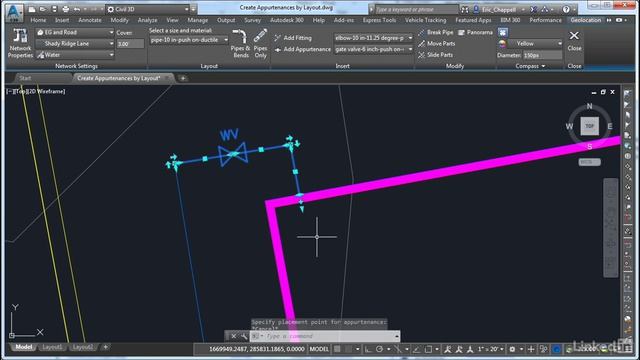The image size is (640, 360).
Task: Close the pressure network layout ribbon
Action: (574, 41)
